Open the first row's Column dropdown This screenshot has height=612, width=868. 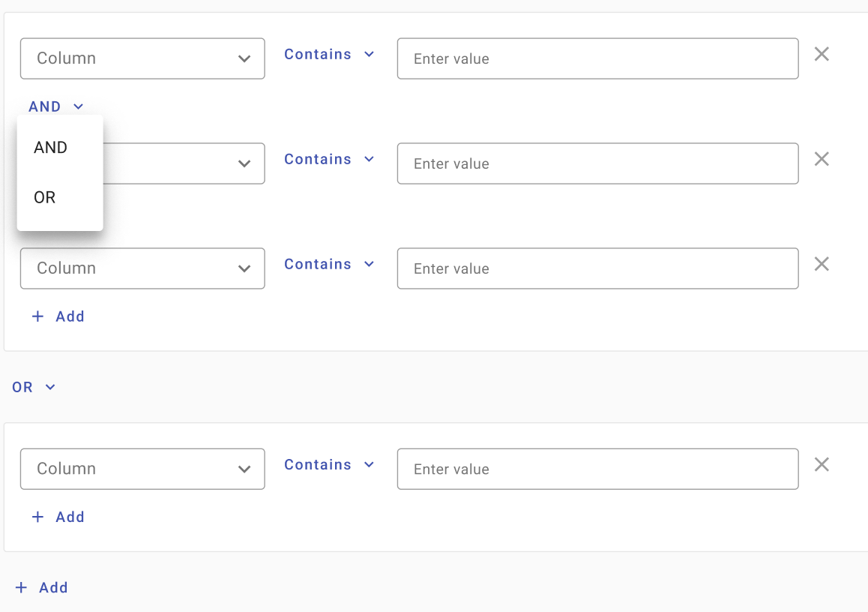pyautogui.click(x=142, y=58)
